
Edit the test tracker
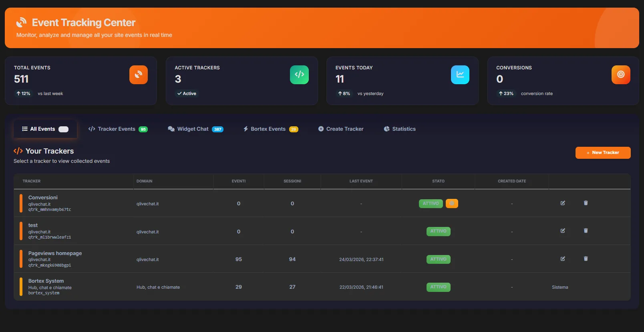[563, 231]
